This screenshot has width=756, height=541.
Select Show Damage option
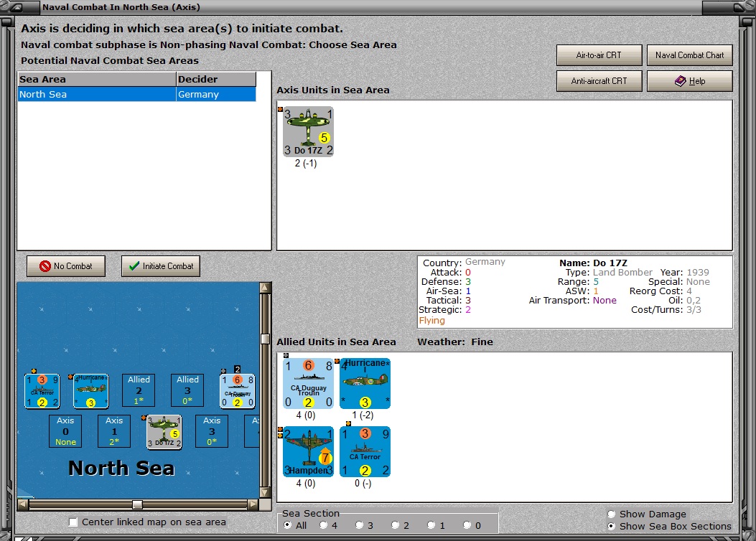(x=612, y=514)
